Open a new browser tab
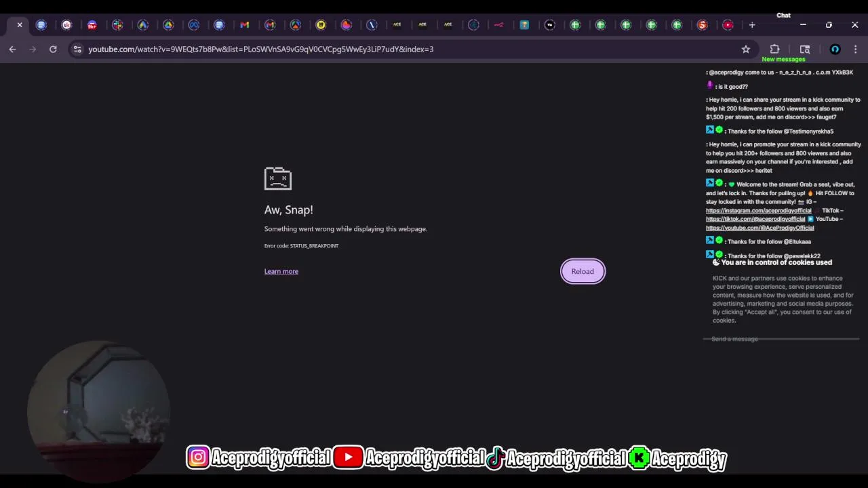The height and width of the screenshot is (488, 868). 752,25
